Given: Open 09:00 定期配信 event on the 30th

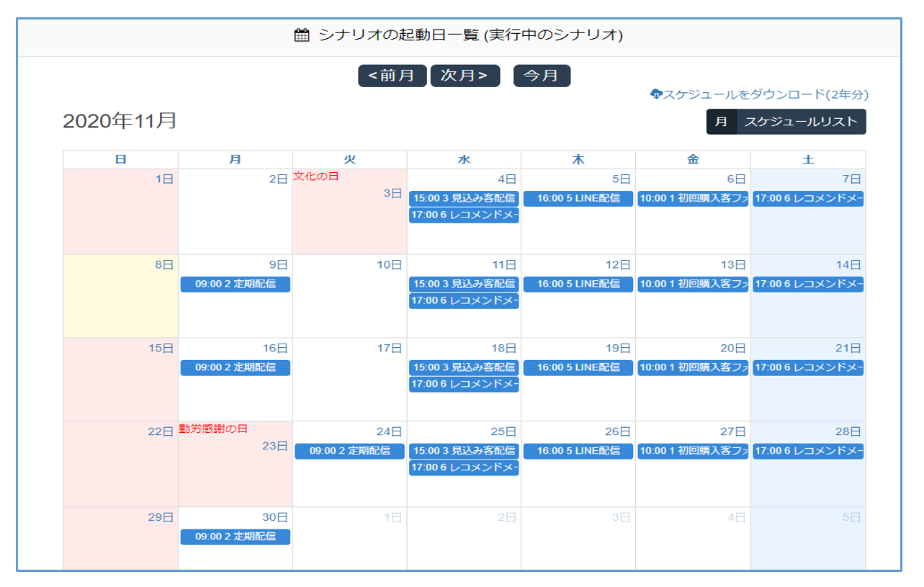Looking at the screenshot, I should pyautogui.click(x=236, y=537).
